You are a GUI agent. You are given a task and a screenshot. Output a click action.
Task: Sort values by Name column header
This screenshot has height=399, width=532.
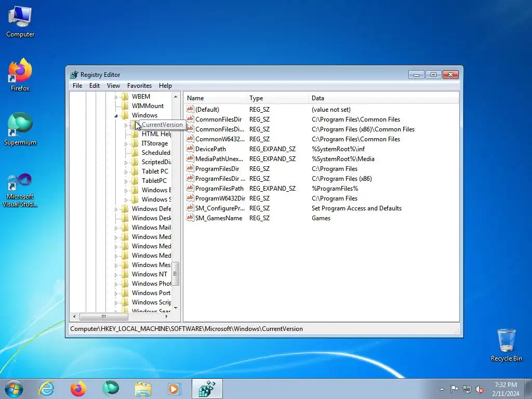pyautogui.click(x=215, y=98)
